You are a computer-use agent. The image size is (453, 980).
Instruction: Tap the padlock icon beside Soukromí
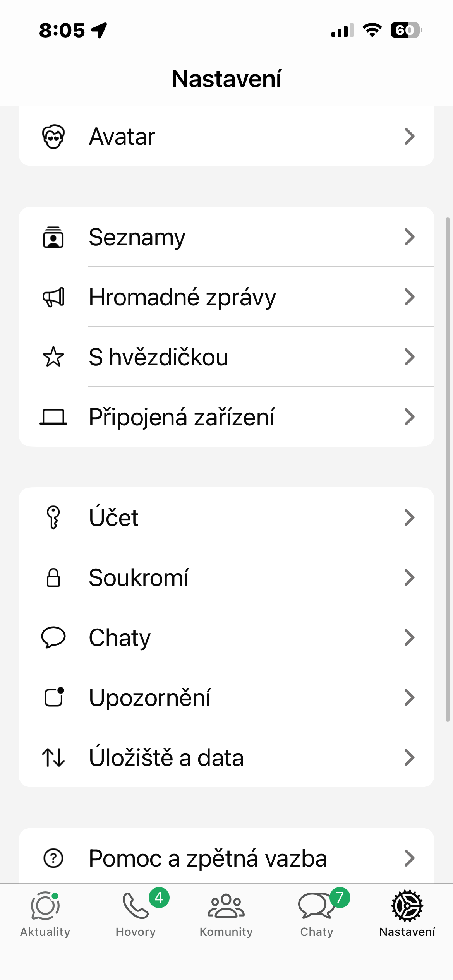[53, 578]
